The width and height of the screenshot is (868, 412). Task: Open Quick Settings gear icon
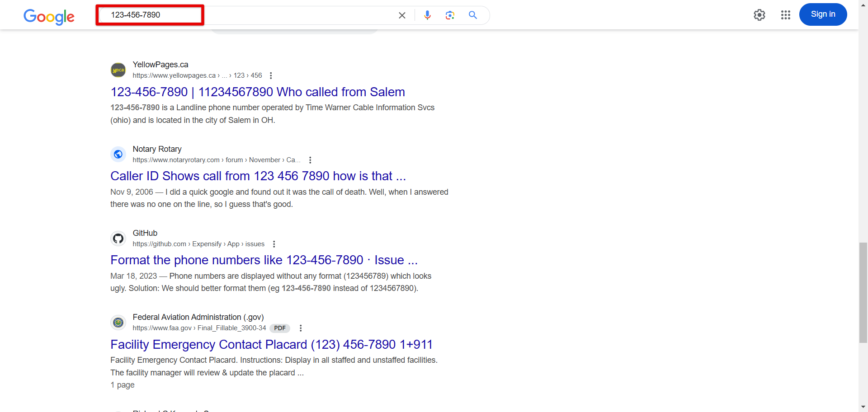(759, 15)
